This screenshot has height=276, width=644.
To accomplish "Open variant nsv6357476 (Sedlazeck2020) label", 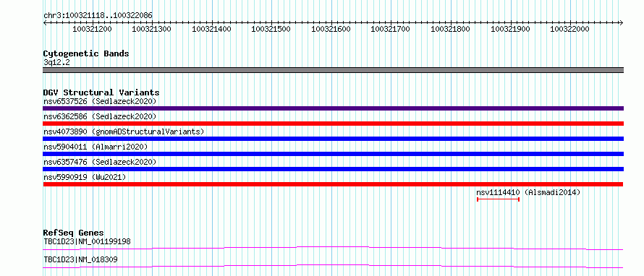I will click(100, 162).
